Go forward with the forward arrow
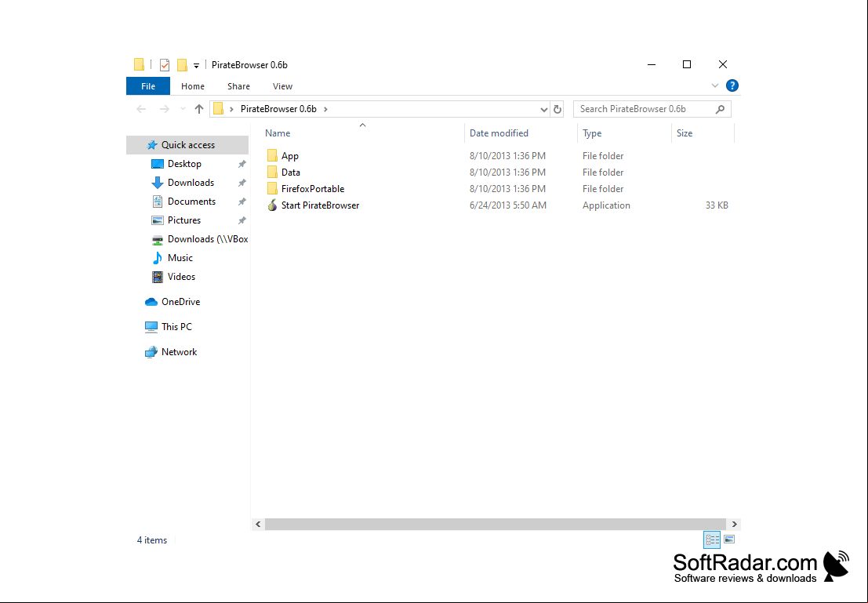 (165, 109)
